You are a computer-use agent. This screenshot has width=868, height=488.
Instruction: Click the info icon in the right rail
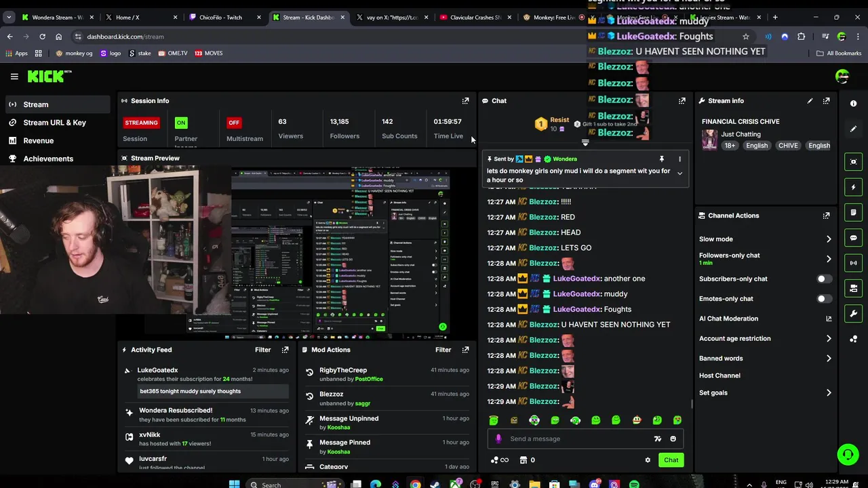(x=854, y=104)
